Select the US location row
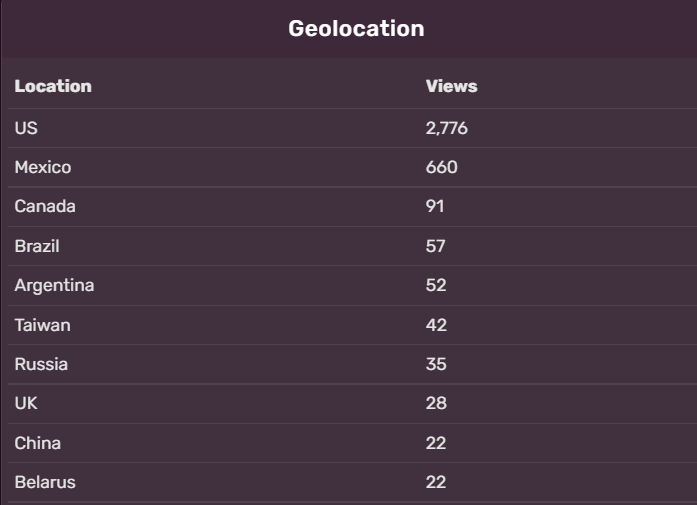 click(26, 128)
